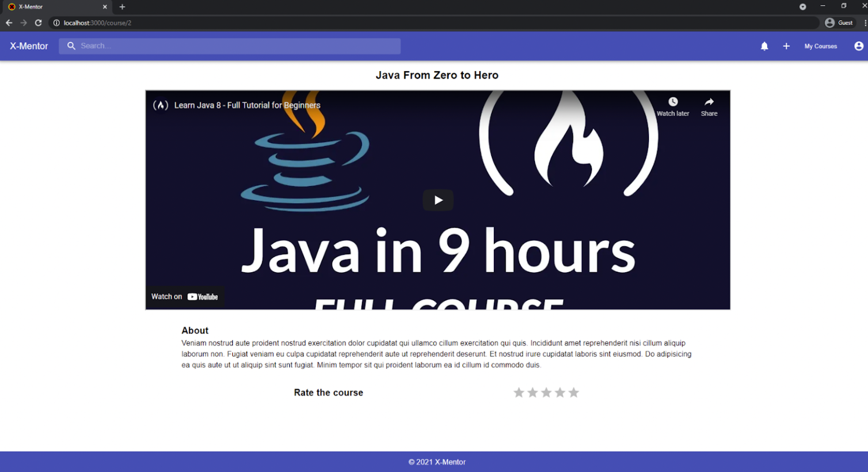
Task: Click the search magnifier icon
Action: [71, 46]
